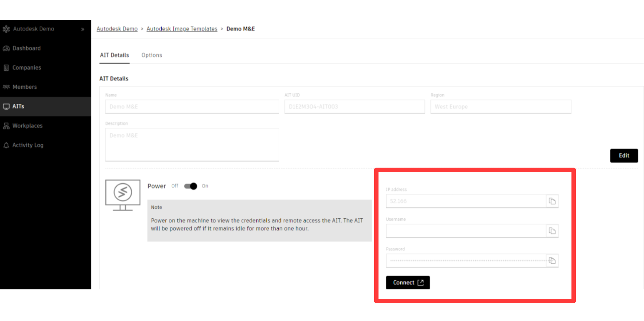Open the Activity Log sidebar item

pyautogui.click(x=46, y=145)
